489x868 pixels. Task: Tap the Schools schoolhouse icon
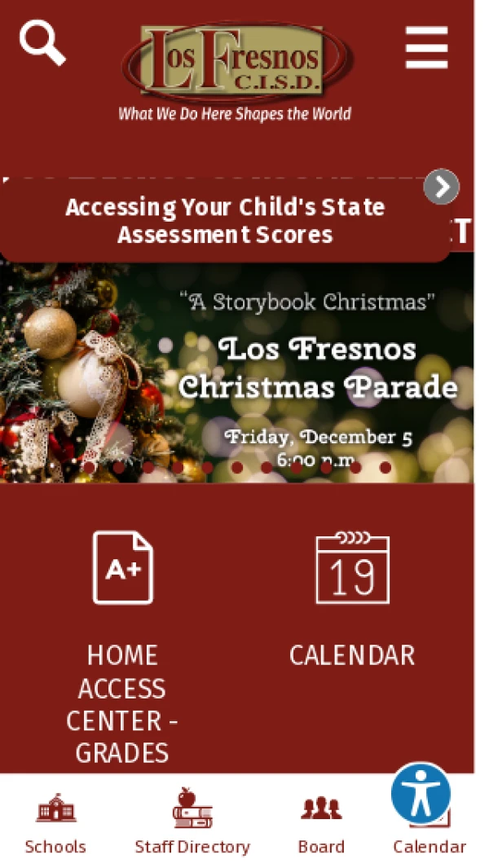(55, 809)
